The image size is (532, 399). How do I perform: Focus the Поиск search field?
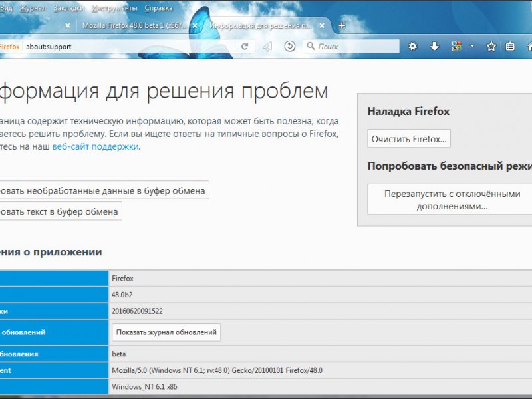coord(351,46)
